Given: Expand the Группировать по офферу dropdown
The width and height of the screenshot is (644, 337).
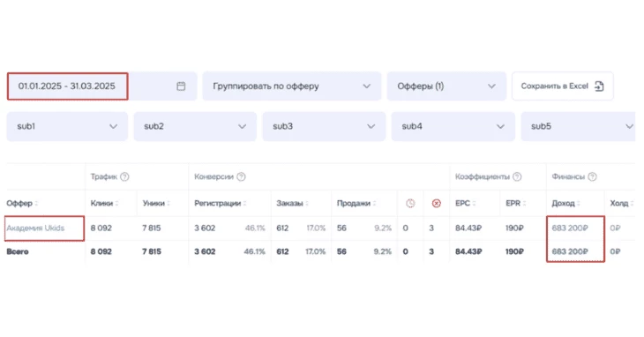Looking at the screenshot, I should tap(292, 86).
